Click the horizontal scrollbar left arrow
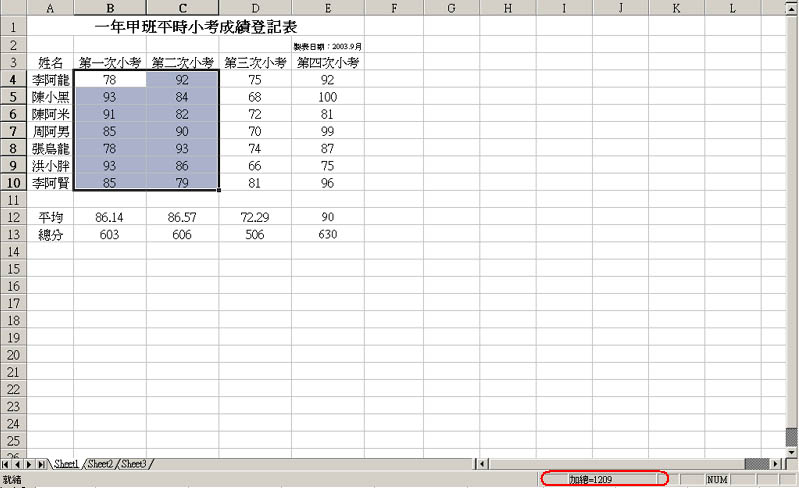The height and width of the screenshot is (488, 799). point(482,464)
